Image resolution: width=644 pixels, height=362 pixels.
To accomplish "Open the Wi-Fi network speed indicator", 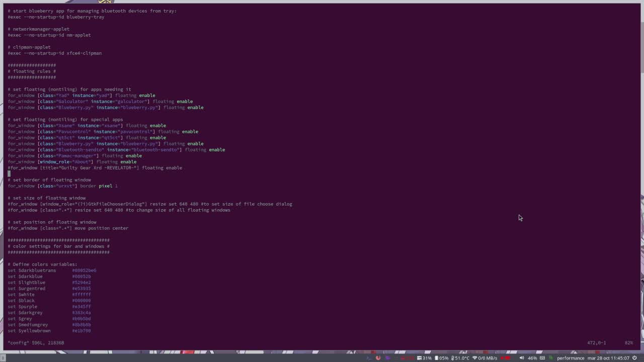I will (x=485, y=358).
